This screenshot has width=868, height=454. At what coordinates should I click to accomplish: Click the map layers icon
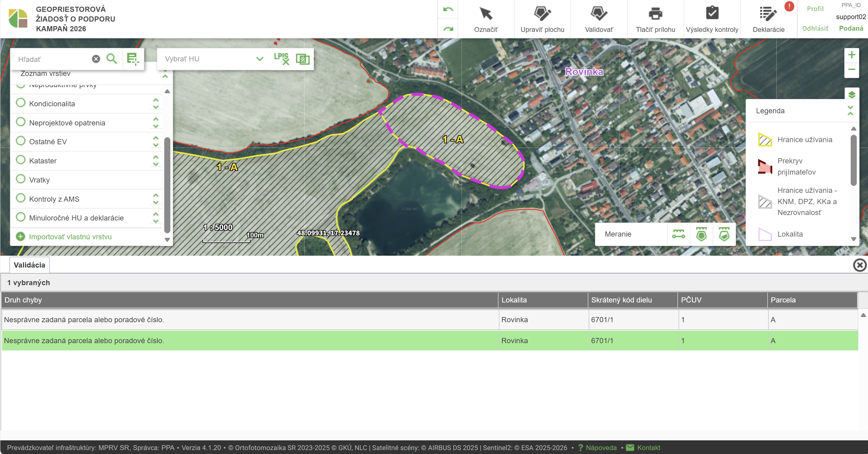pos(852,95)
